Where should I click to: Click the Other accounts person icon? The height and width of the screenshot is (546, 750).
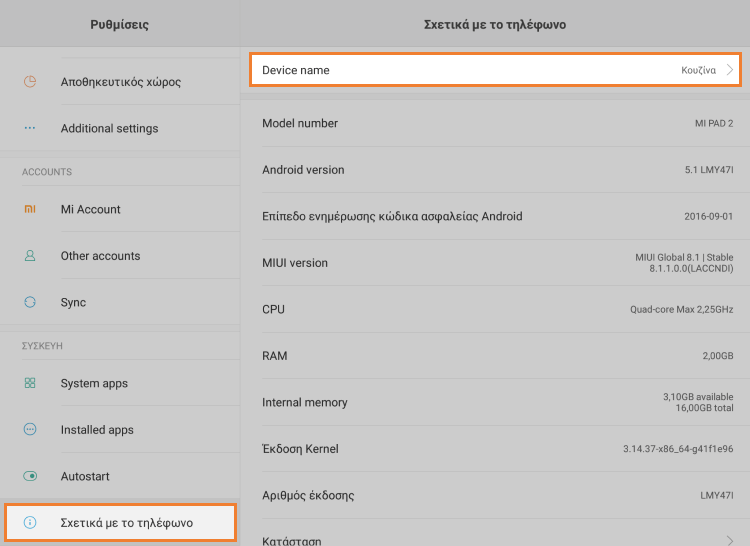coord(30,256)
